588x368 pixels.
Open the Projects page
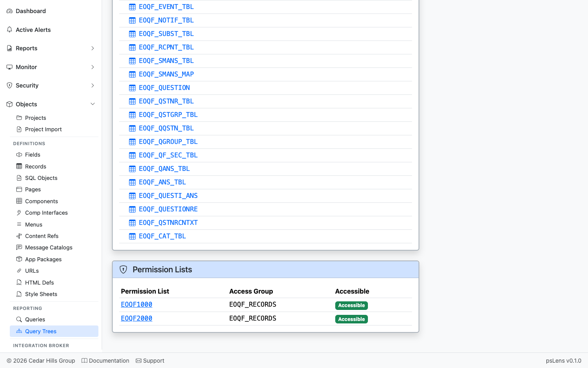tap(54, 118)
